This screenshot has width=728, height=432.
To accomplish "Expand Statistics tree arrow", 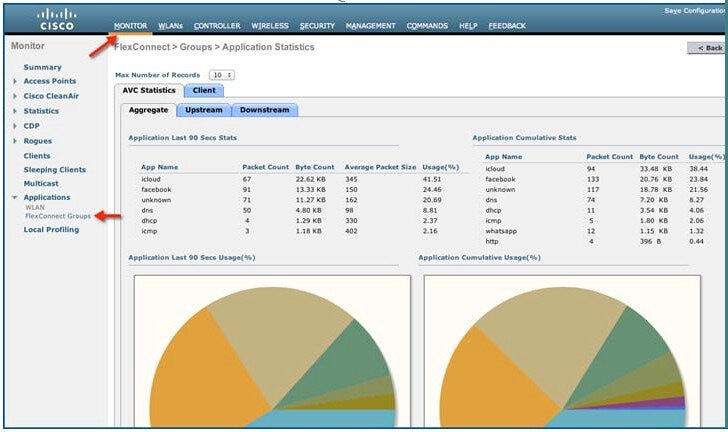I will 15,111.
